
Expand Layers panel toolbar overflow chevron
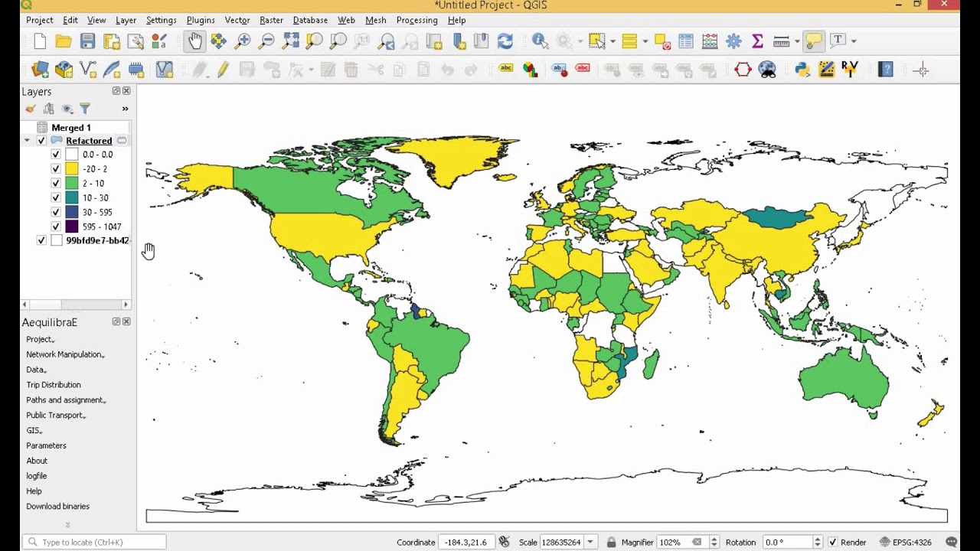125,109
